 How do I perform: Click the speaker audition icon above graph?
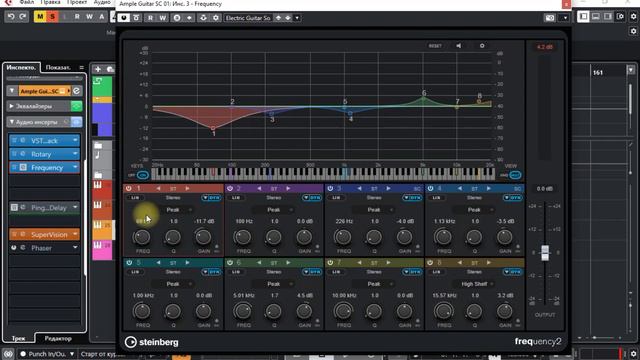[459, 46]
